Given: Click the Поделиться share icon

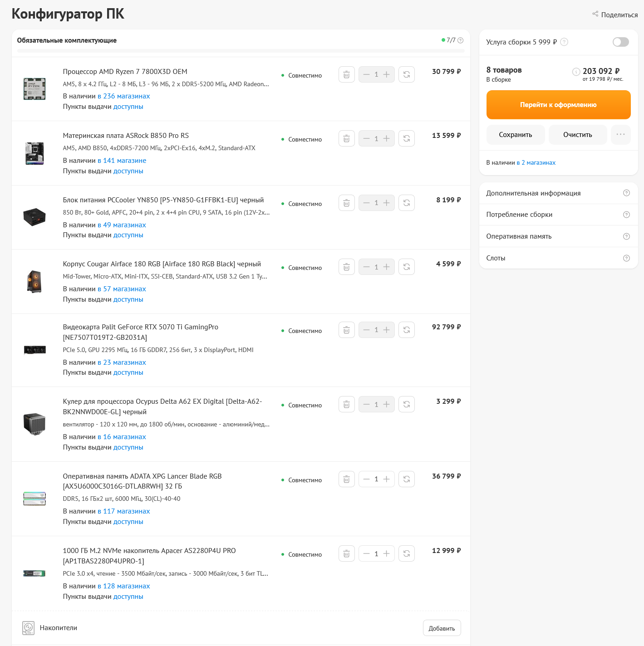Looking at the screenshot, I should click(595, 14).
